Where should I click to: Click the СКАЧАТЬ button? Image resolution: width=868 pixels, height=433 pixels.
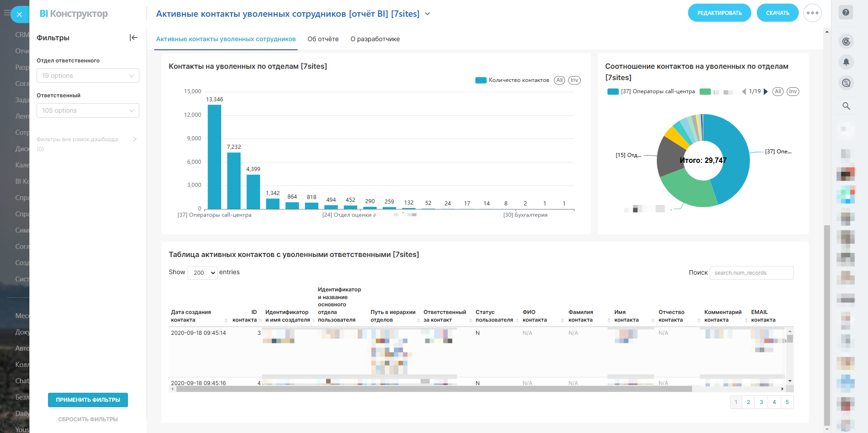click(x=777, y=13)
